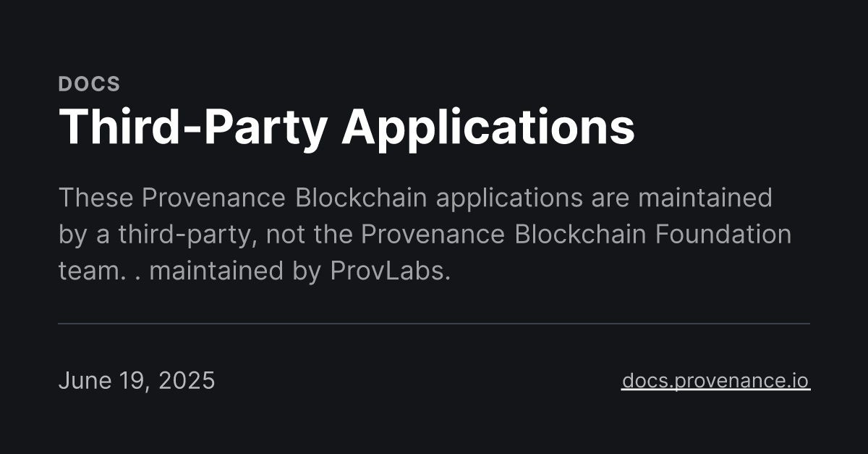Click the word ProvLabs in description

coord(391,271)
